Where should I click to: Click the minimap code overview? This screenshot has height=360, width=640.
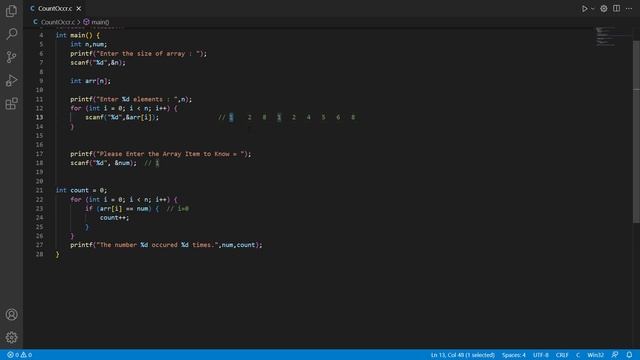(606, 37)
